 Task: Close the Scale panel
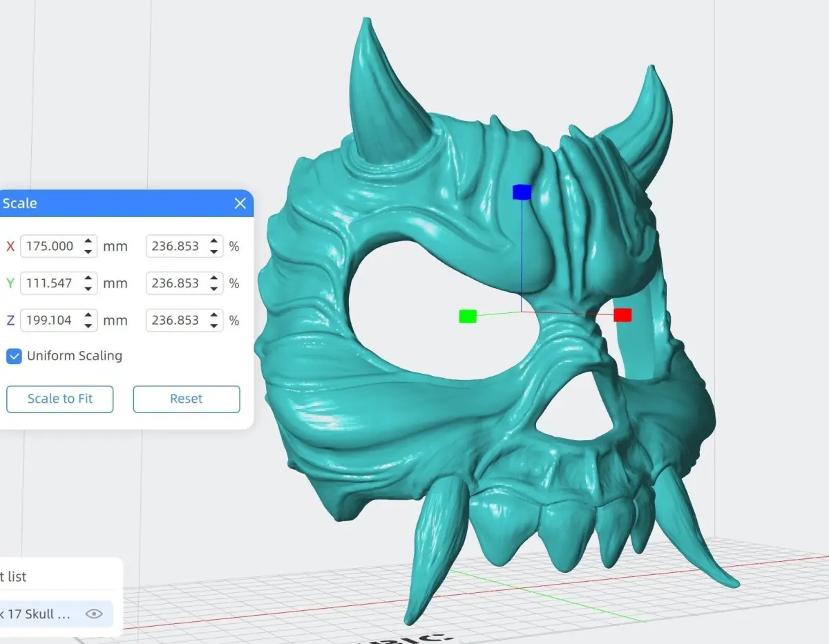point(240,203)
